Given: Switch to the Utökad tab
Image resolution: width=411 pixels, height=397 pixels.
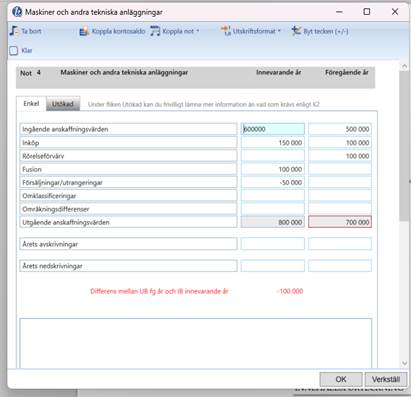Looking at the screenshot, I should coord(63,104).
